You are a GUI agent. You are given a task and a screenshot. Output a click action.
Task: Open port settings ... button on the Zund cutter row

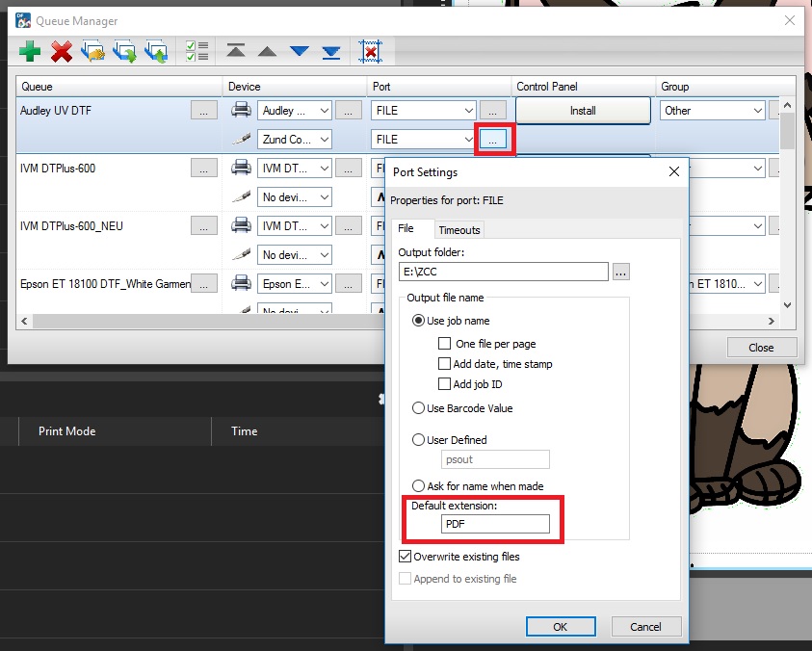[492, 140]
